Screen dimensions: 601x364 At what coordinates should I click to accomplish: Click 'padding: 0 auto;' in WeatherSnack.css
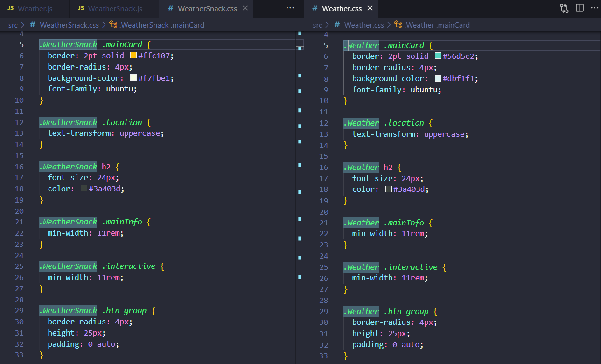(84, 344)
